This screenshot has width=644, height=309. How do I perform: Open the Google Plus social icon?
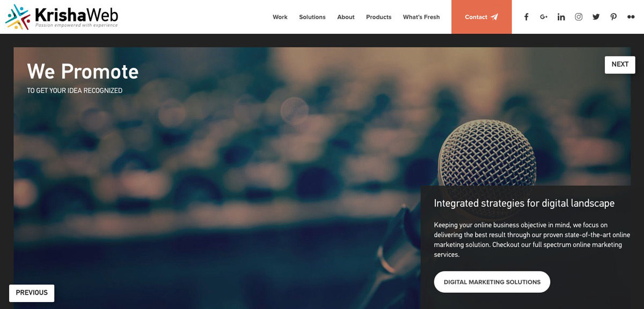pos(544,17)
